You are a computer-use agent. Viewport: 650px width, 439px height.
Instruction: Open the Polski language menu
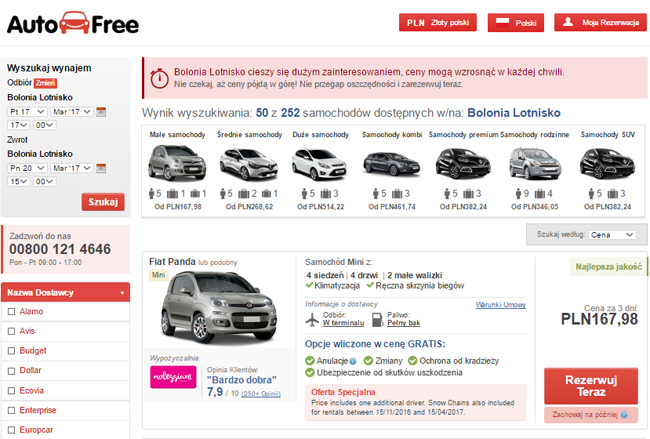pyautogui.click(x=516, y=22)
